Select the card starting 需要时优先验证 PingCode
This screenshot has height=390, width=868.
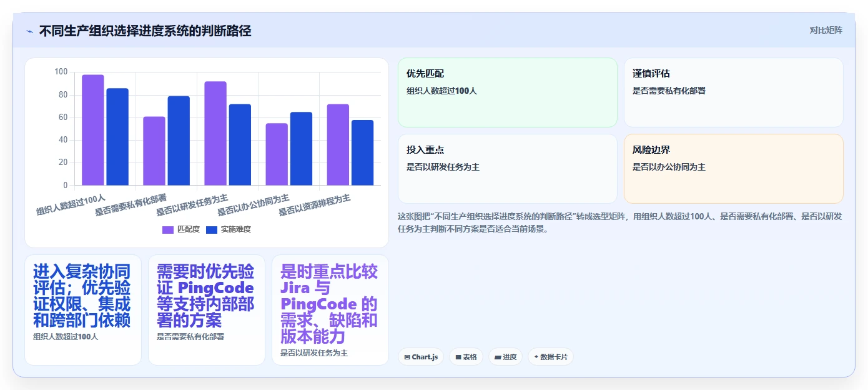point(207,310)
